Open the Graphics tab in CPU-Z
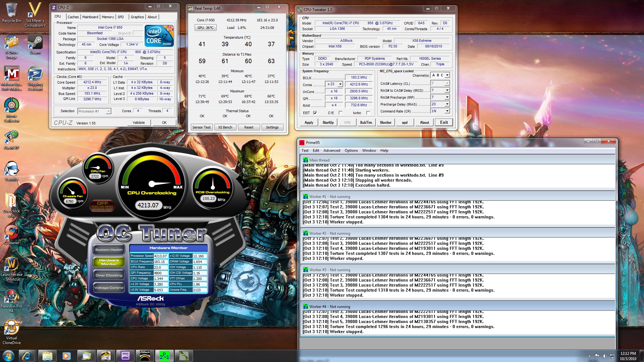The height and width of the screenshot is (362, 644). pyautogui.click(x=137, y=17)
